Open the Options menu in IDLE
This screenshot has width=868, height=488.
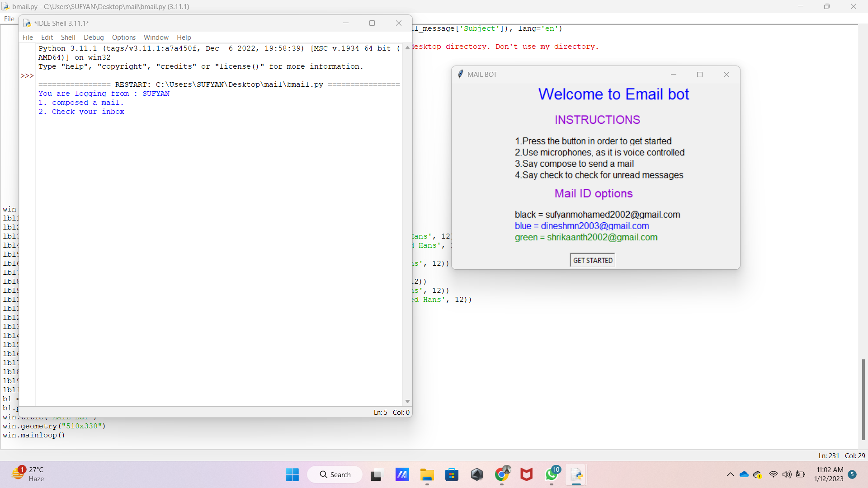pos(123,38)
